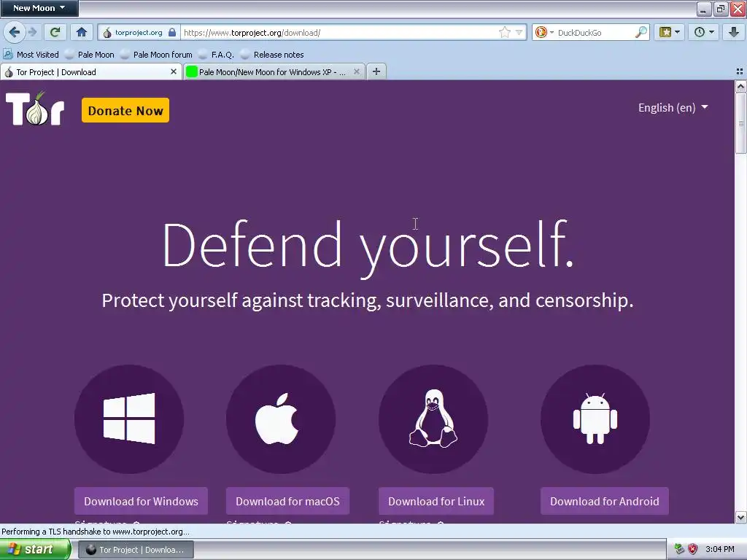Screen dimensions: 747x560
Task: Open the Pale Moon forum bookmark
Action: pos(156,54)
